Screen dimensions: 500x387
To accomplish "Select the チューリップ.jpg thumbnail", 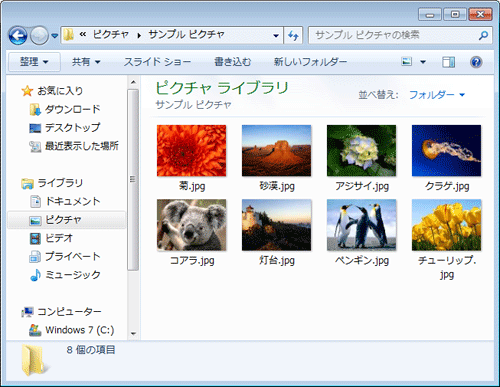I will (446, 225).
